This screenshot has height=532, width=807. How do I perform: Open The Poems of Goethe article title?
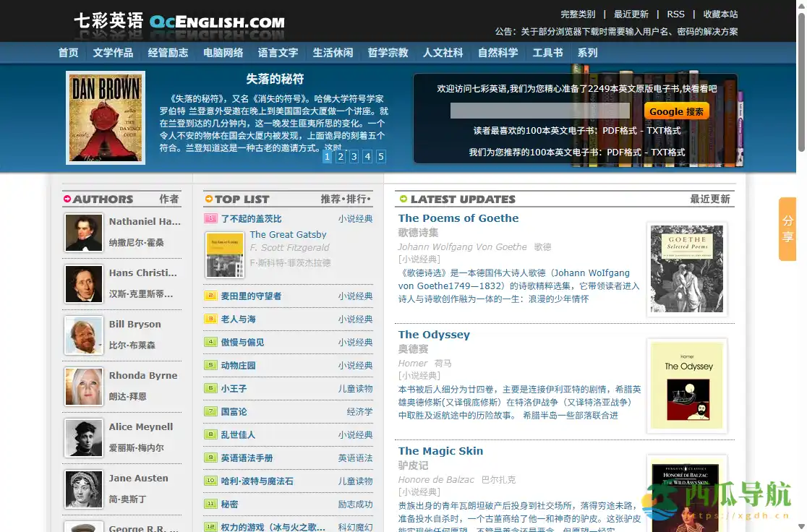pyautogui.click(x=458, y=218)
